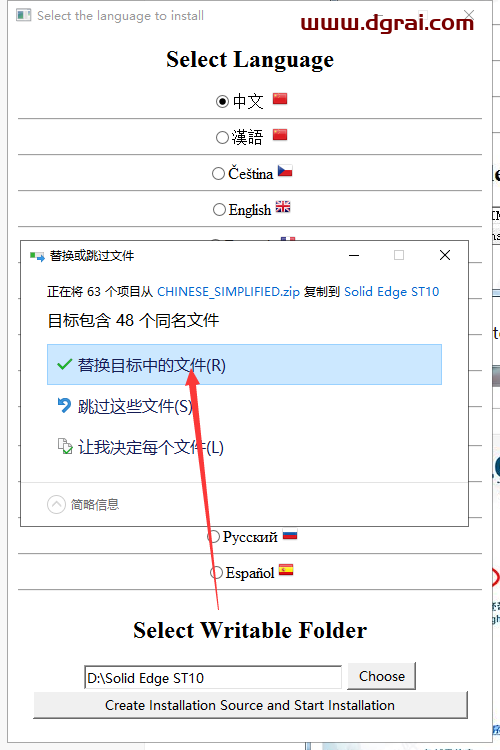The image size is (500, 750).
Task: Click the UK flag beside English
Action: point(283,207)
